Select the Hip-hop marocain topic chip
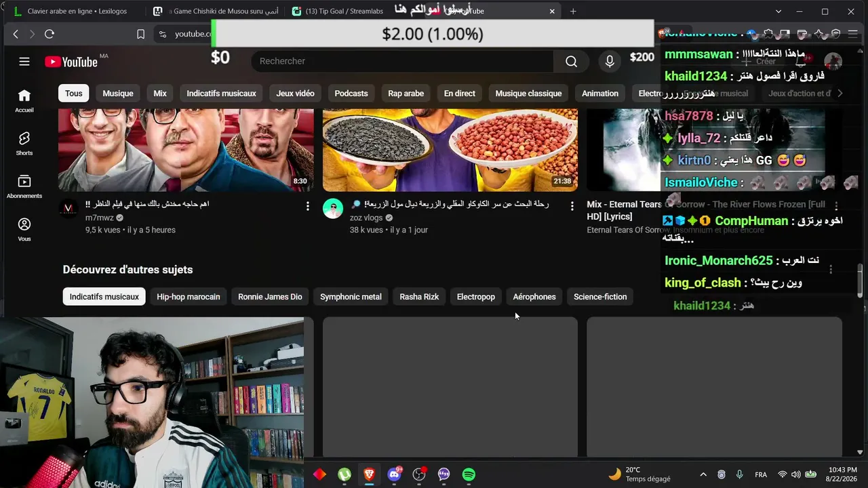Screen dimensions: 868x488 tap(189, 297)
